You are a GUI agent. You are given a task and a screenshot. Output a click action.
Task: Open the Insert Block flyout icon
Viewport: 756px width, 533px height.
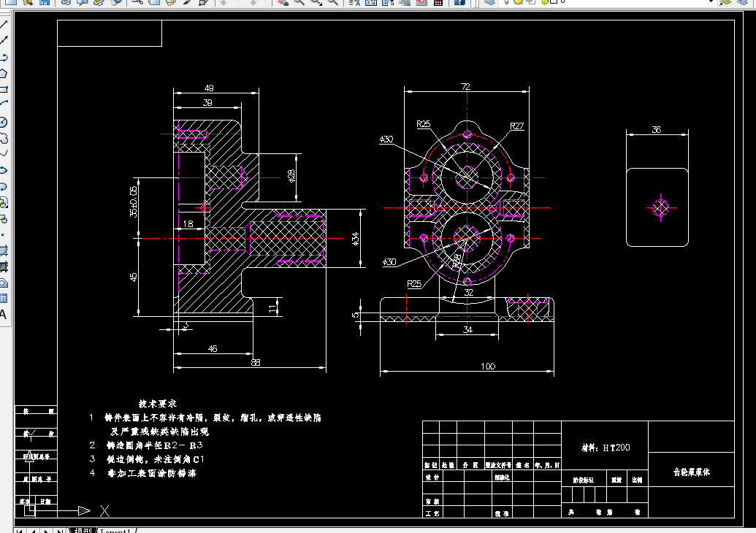click(4, 203)
